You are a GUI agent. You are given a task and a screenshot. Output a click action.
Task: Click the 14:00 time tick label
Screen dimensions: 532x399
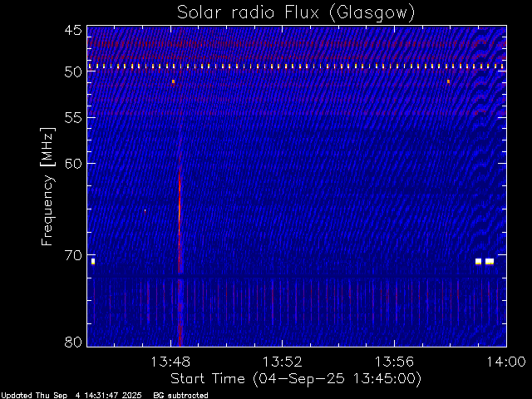pyautogui.click(x=506, y=362)
